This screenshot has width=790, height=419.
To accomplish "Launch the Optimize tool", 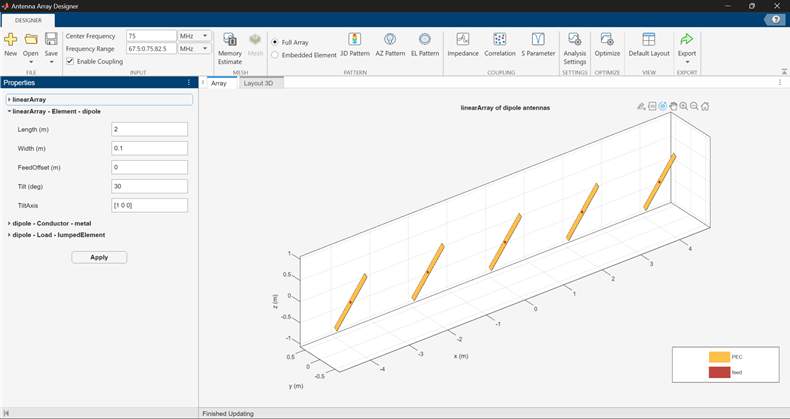I will [x=607, y=45].
